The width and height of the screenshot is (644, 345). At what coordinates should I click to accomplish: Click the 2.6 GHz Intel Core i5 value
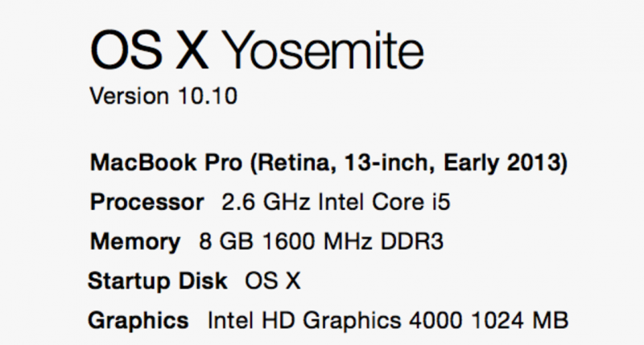coord(336,202)
